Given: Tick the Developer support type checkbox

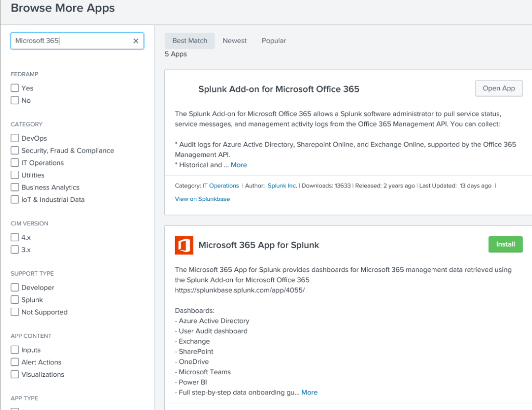Looking at the screenshot, I should pyautogui.click(x=15, y=288).
